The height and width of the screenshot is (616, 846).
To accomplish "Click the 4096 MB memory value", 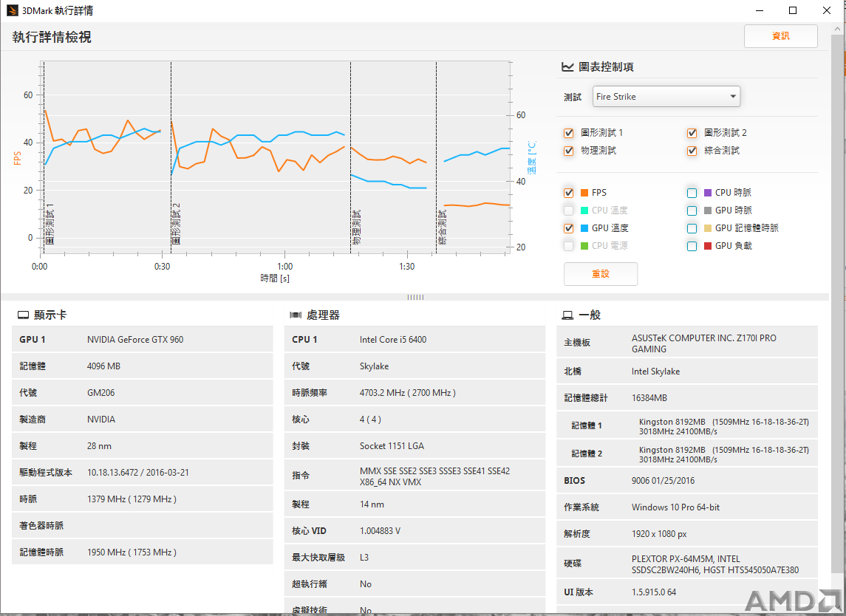I will pos(103,366).
